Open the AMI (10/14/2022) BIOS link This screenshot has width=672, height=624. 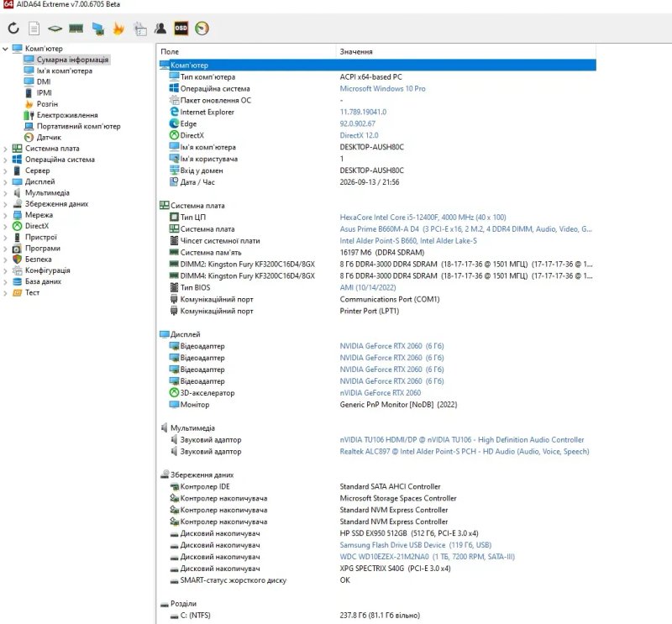[x=368, y=287]
